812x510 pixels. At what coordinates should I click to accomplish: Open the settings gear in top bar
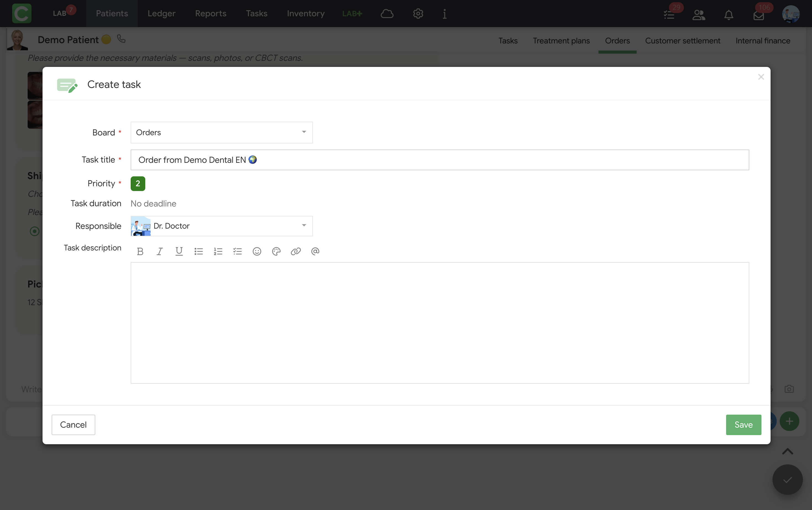click(x=418, y=14)
